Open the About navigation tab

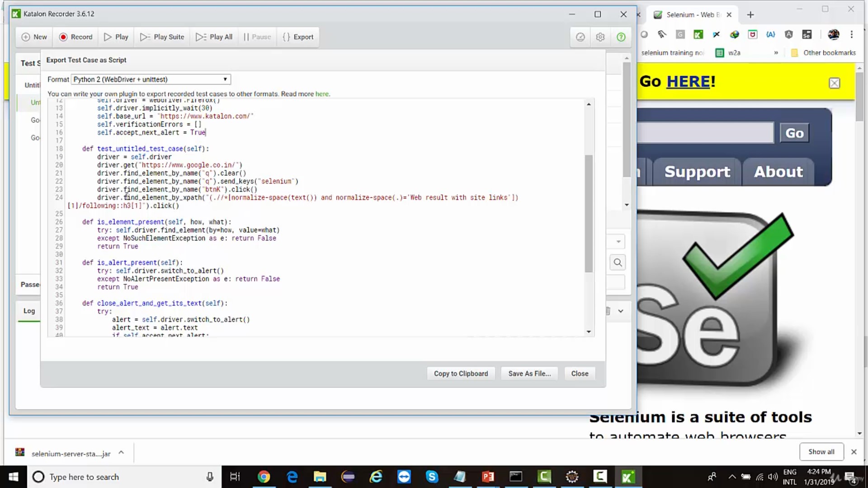(x=778, y=172)
